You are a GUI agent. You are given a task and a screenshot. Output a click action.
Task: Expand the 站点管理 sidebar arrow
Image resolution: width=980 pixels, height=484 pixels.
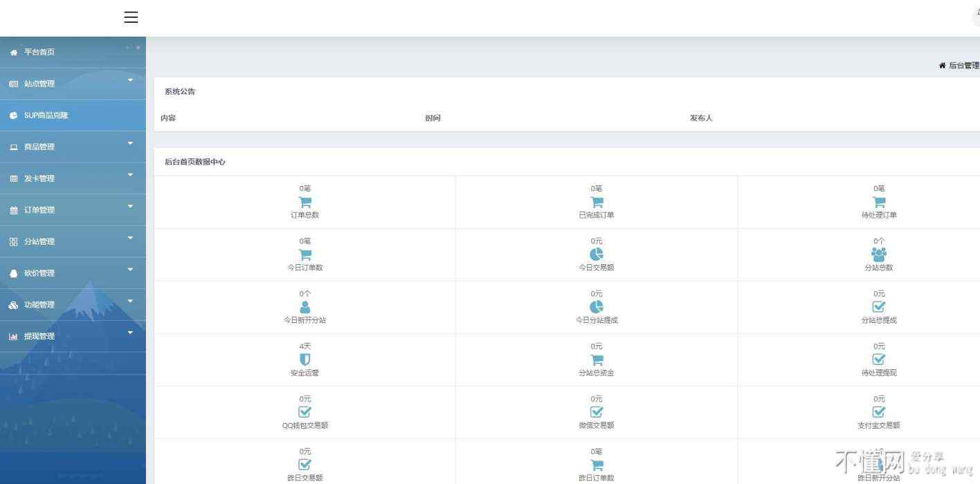[x=130, y=81]
